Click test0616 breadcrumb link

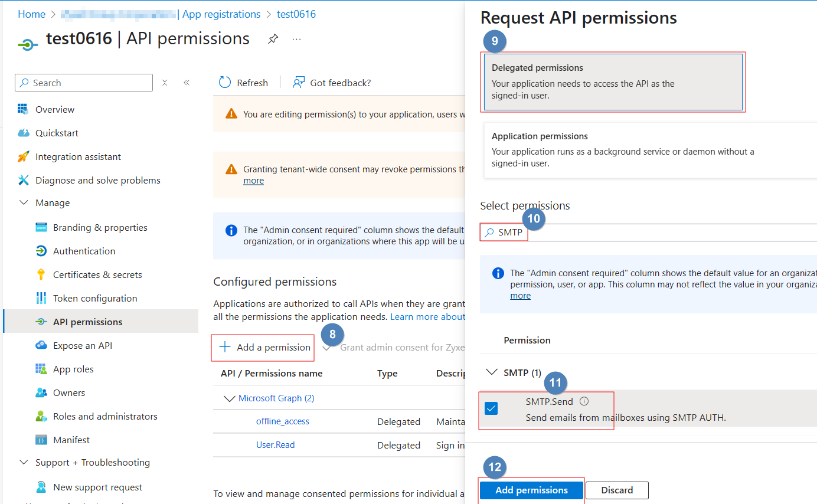click(x=296, y=14)
